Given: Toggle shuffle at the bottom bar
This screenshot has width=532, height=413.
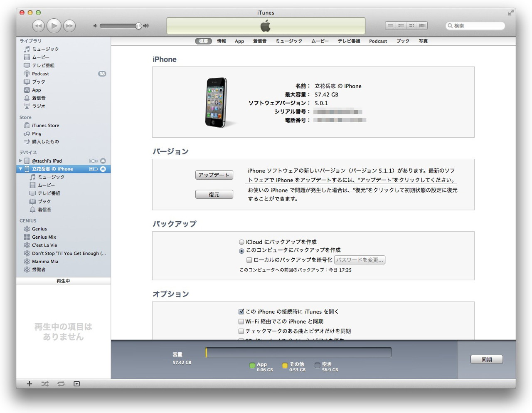Looking at the screenshot, I should point(45,384).
